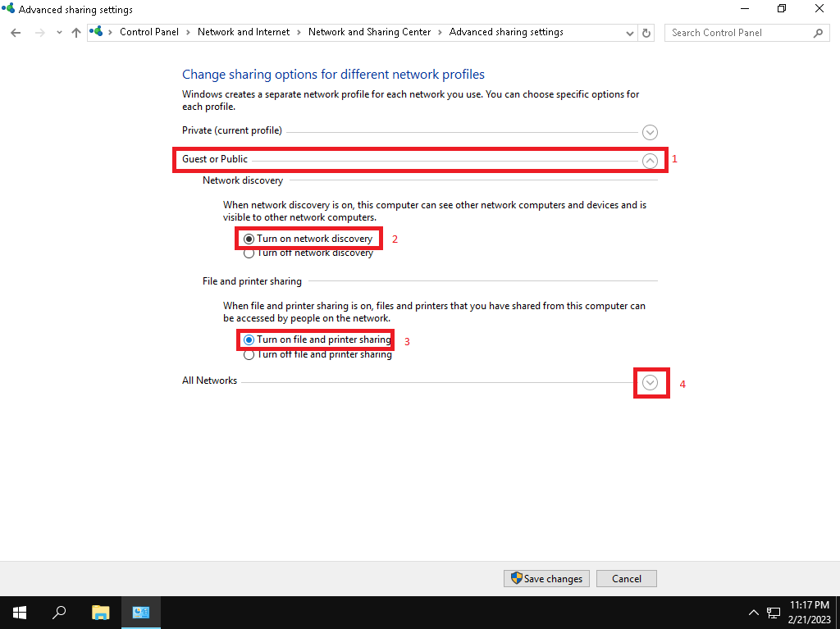840x629 pixels.
Task: Select Turn off file and printer sharing
Action: (249, 355)
